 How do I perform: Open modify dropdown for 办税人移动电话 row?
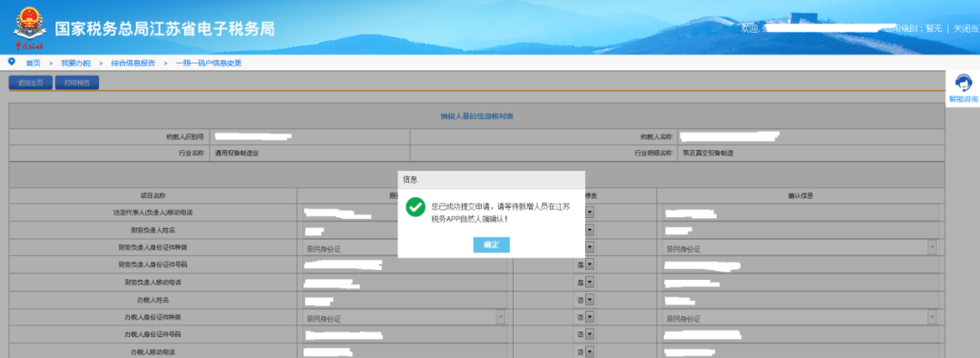coord(590,352)
